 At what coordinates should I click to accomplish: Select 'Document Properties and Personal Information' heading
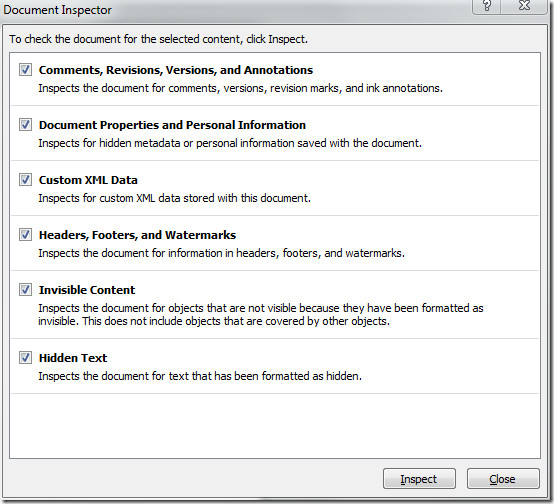(172, 125)
